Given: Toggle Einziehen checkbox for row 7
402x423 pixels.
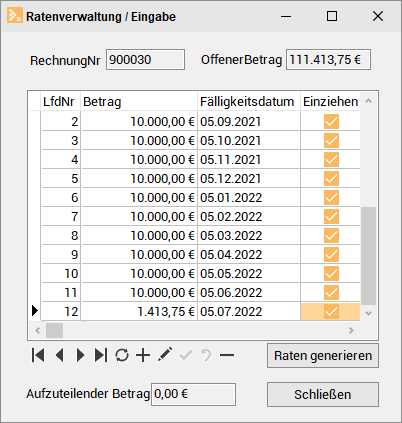Looking at the screenshot, I should (x=331, y=216).
